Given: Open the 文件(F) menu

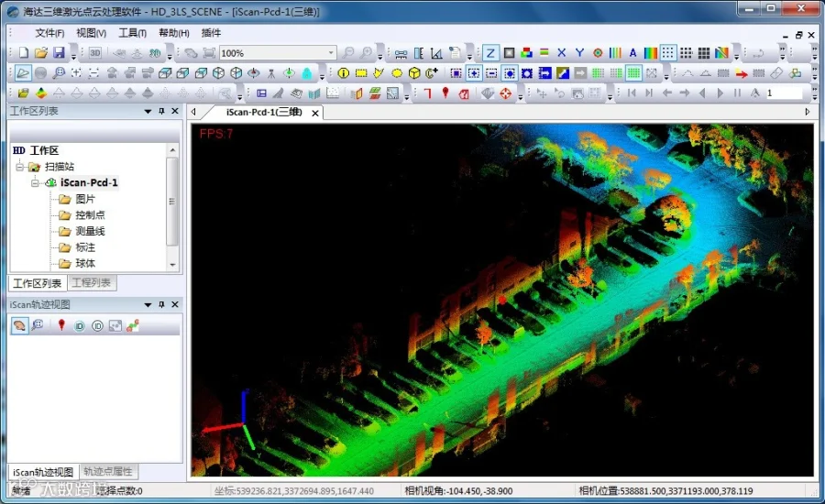Looking at the screenshot, I should 49,33.
